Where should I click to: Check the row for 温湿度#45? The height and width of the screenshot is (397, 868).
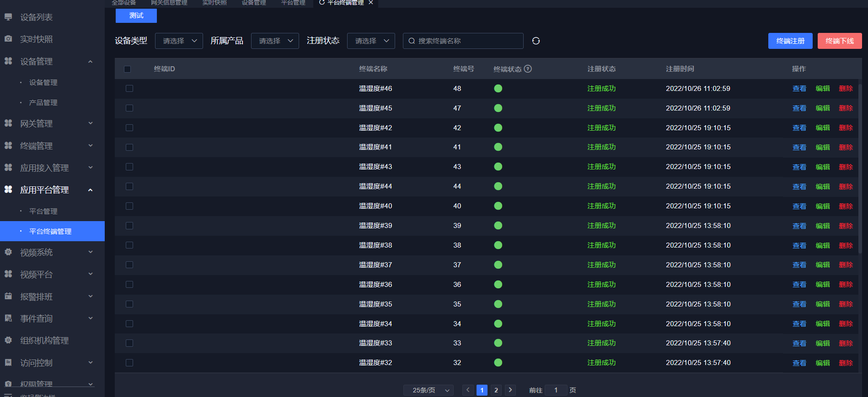tap(129, 108)
